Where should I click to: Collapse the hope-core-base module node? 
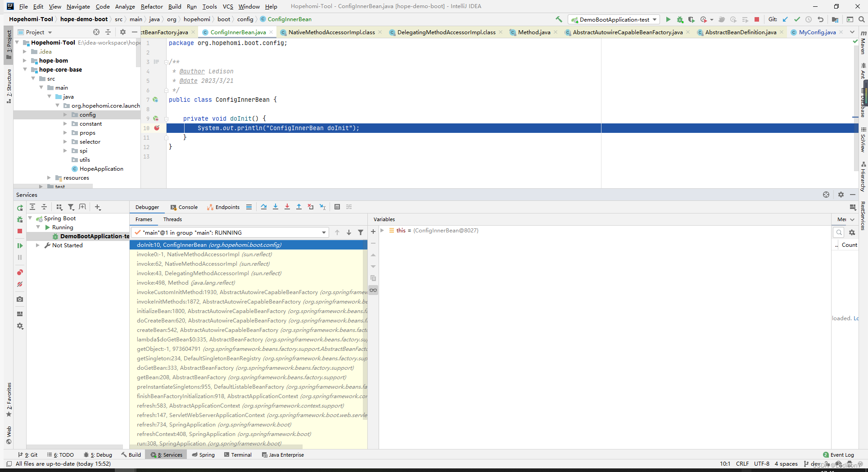25,69
